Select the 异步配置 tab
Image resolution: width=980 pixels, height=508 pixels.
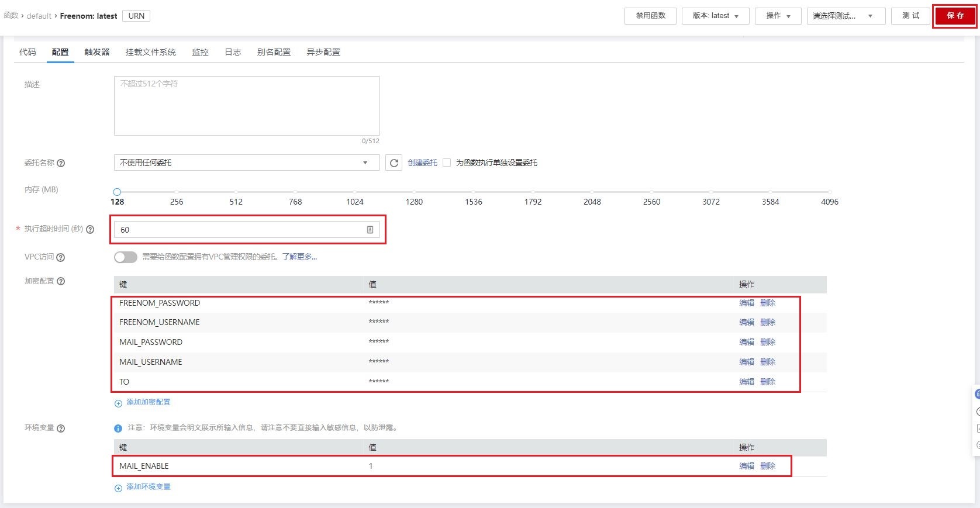323,52
